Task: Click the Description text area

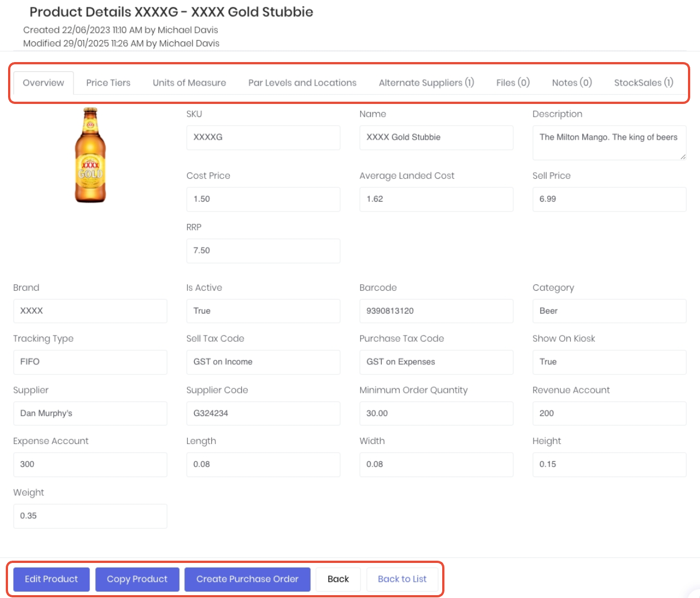Action: (x=609, y=142)
